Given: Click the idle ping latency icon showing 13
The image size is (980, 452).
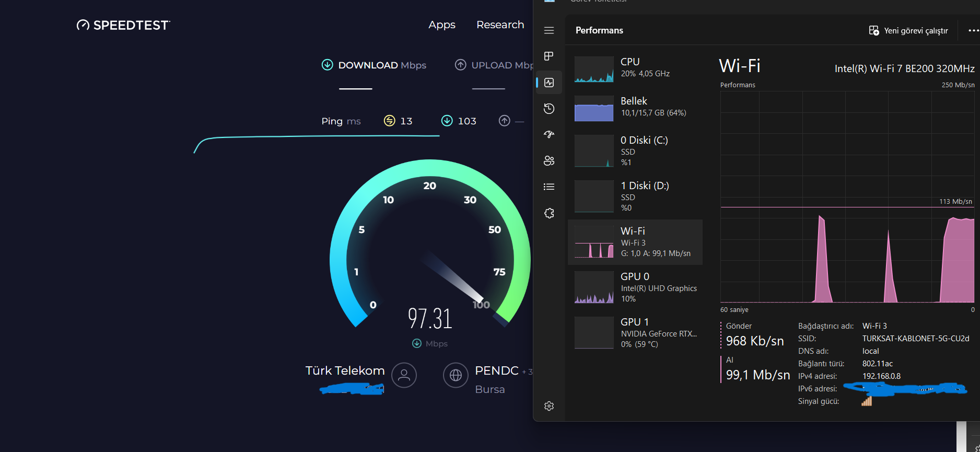Looking at the screenshot, I should tap(389, 121).
